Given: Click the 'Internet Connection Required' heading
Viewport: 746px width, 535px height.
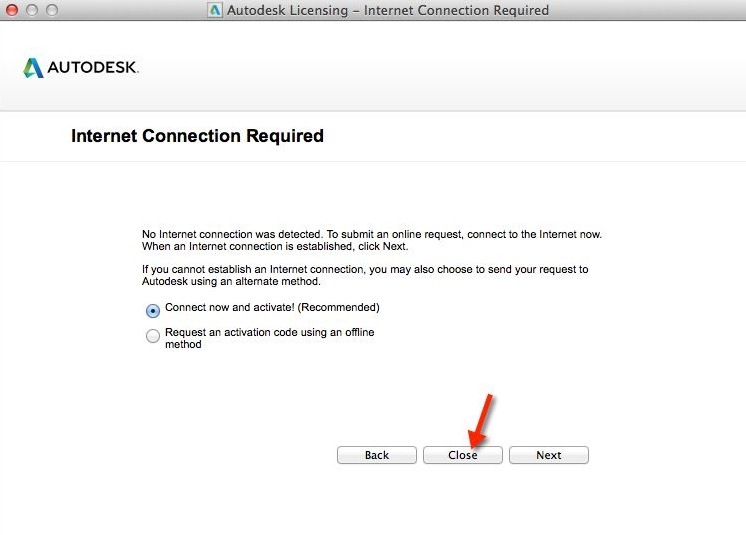Looking at the screenshot, I should click(197, 136).
